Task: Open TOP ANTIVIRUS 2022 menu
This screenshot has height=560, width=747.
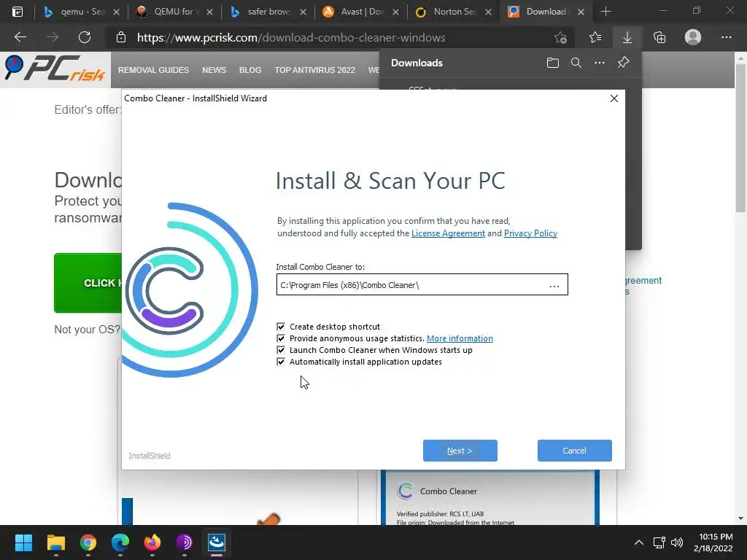Action: point(315,70)
